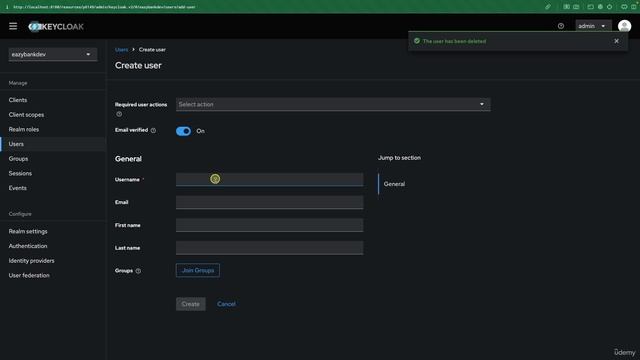Viewport: 640px width, 360px height.
Task: Open Client scopes page
Action: (x=27, y=115)
